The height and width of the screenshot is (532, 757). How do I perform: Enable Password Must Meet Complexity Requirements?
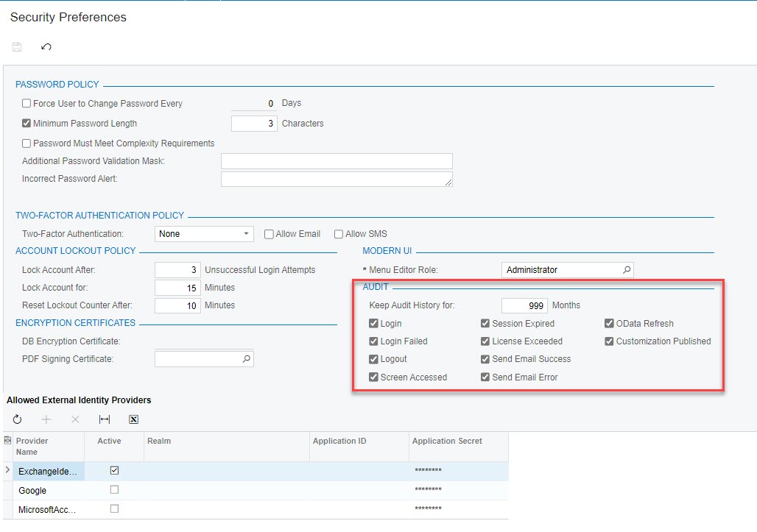click(x=27, y=143)
